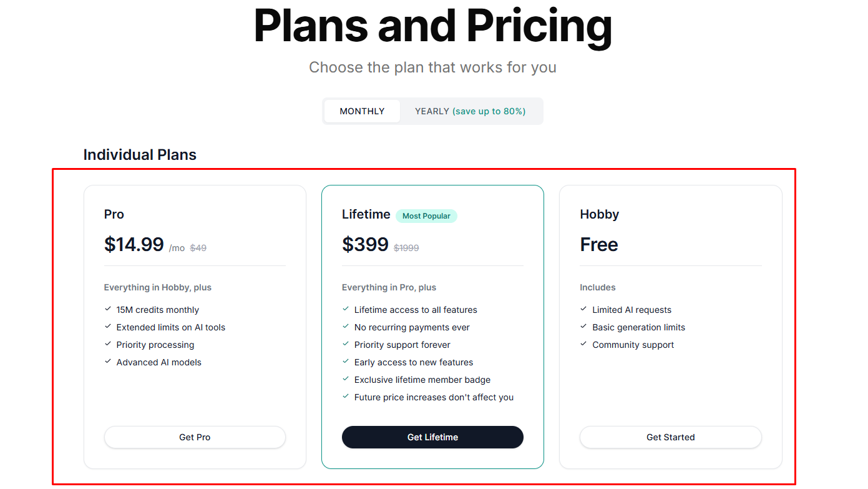
Task: Click checkmark icon next to "Limited AI requests"
Action: tap(584, 309)
